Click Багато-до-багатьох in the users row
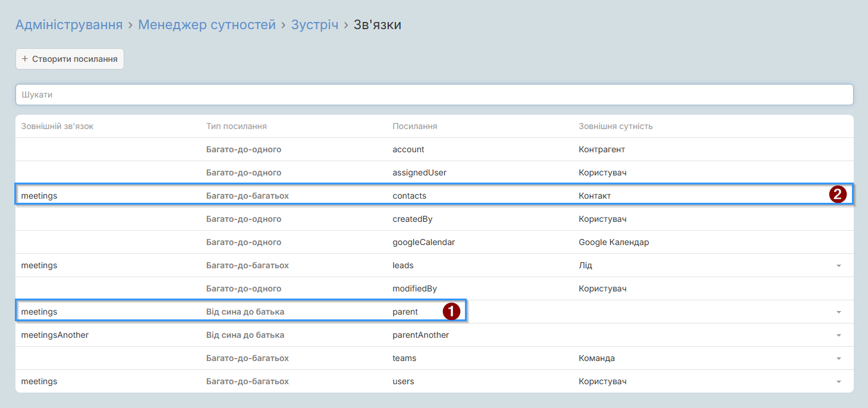This screenshot has width=868, height=408. pyautogui.click(x=247, y=381)
